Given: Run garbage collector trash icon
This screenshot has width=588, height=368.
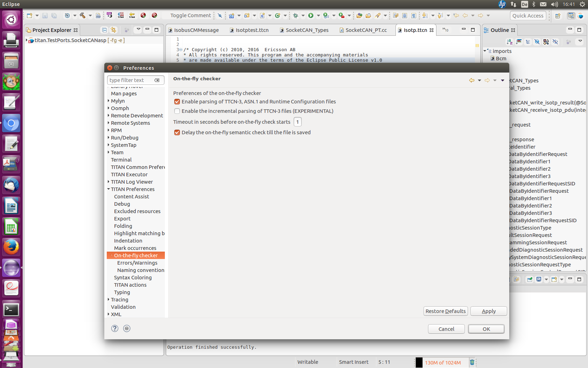Looking at the screenshot, I should (472, 362).
